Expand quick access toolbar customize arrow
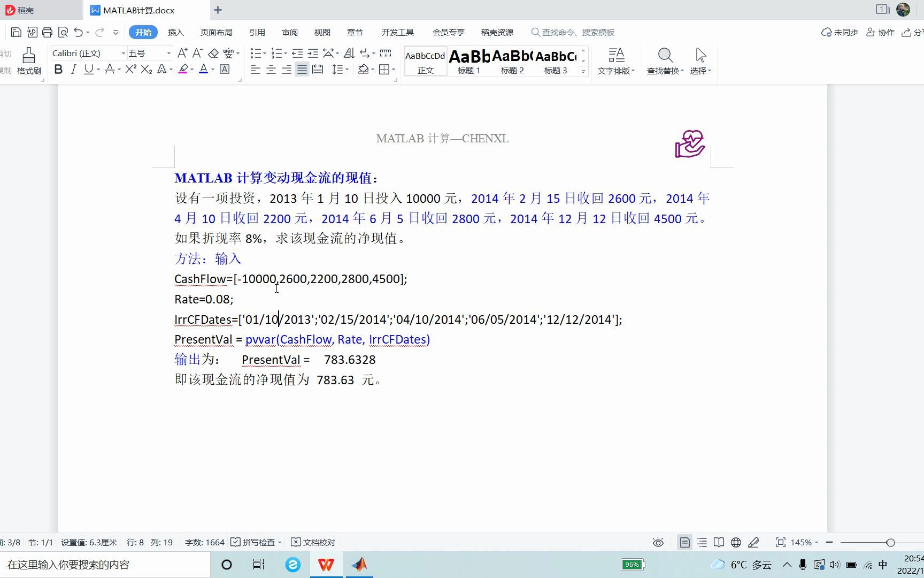This screenshot has width=924, height=578. 115,32
